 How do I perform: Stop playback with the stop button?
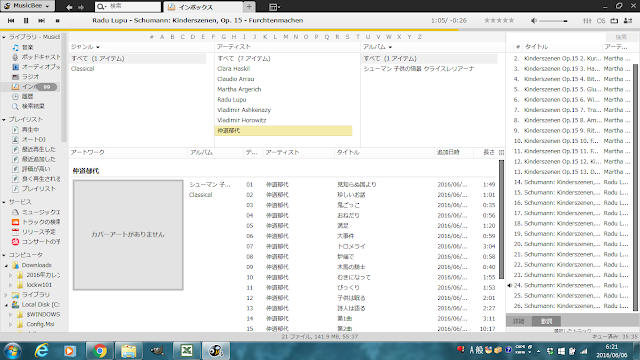coord(57,20)
